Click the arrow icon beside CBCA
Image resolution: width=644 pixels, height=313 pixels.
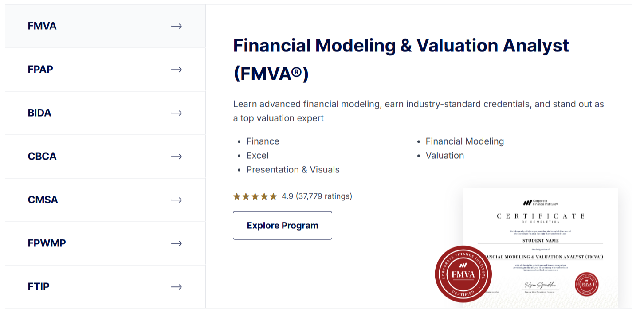tap(177, 156)
